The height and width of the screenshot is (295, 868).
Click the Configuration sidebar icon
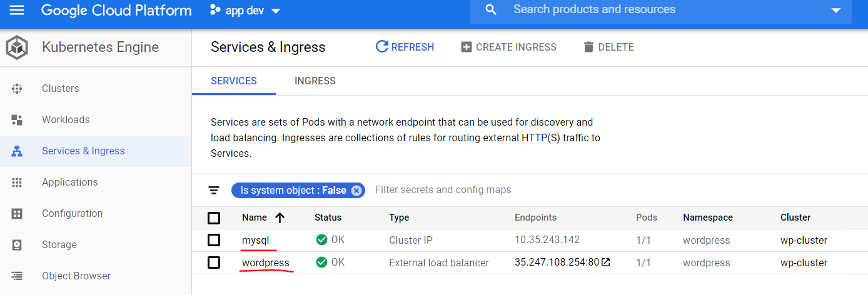(x=17, y=214)
